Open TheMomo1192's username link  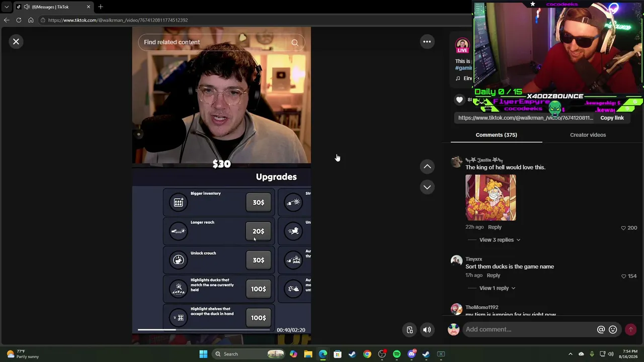[x=481, y=307]
